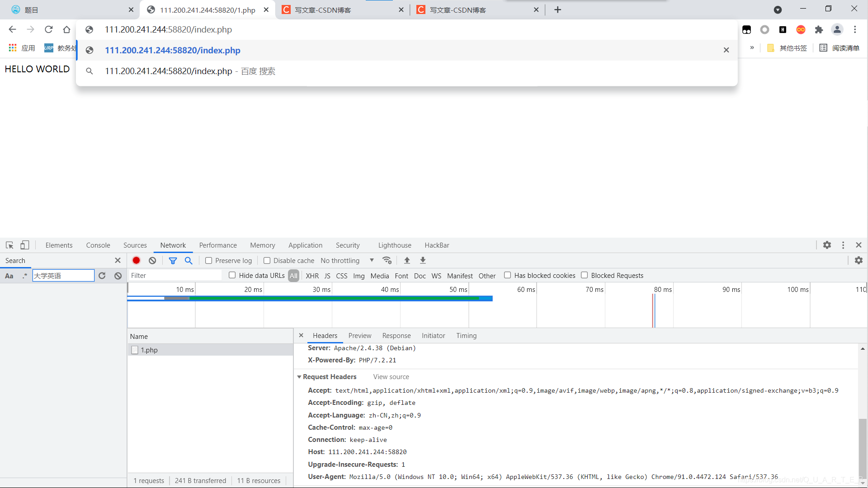The image size is (868, 488).
Task: Expand the Request Headers section
Action: point(299,376)
